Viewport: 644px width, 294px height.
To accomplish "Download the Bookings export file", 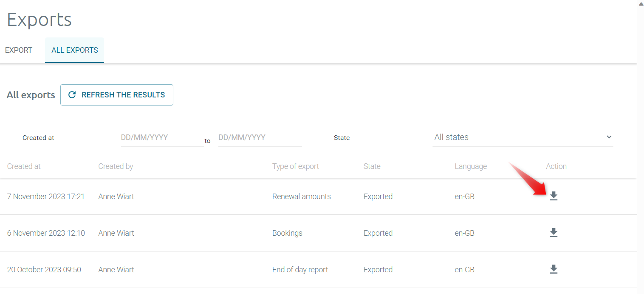I will point(554,233).
